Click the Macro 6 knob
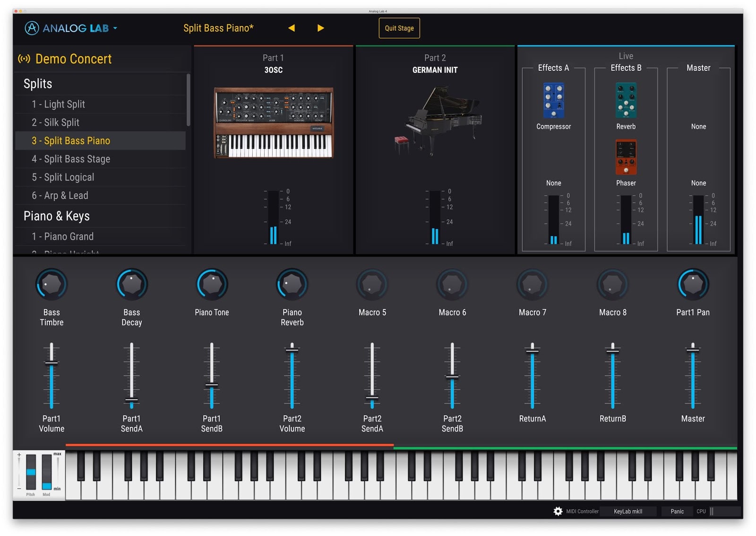The image size is (756, 536). tap(452, 284)
